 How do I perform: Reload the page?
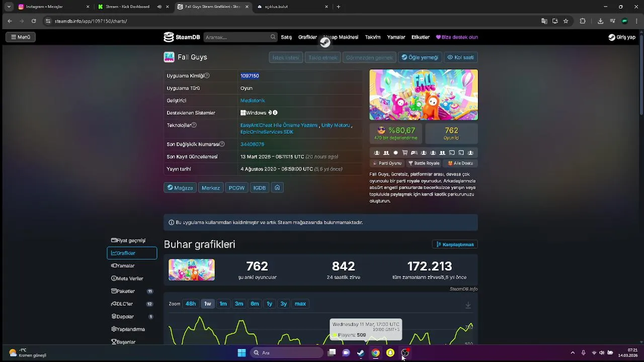coord(34,21)
